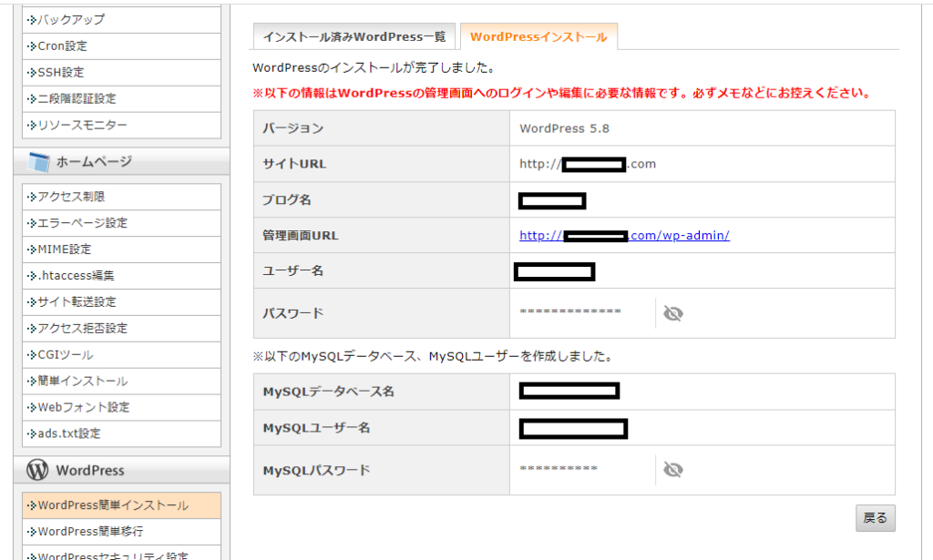933x560 pixels.
Task: Click the masked WordPress password asterisks
Action: click(x=570, y=311)
